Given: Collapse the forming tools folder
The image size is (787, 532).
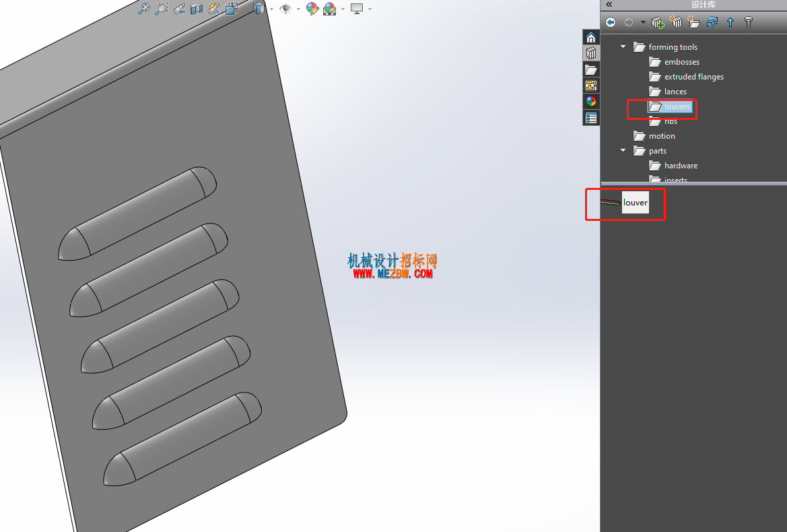Looking at the screenshot, I should pyautogui.click(x=623, y=46).
